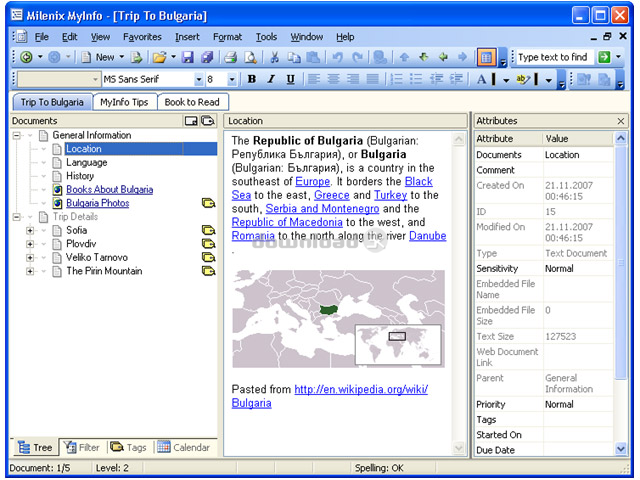Click the bulleted list icon
Viewport: 640px width, 480px height.
click(x=416, y=79)
